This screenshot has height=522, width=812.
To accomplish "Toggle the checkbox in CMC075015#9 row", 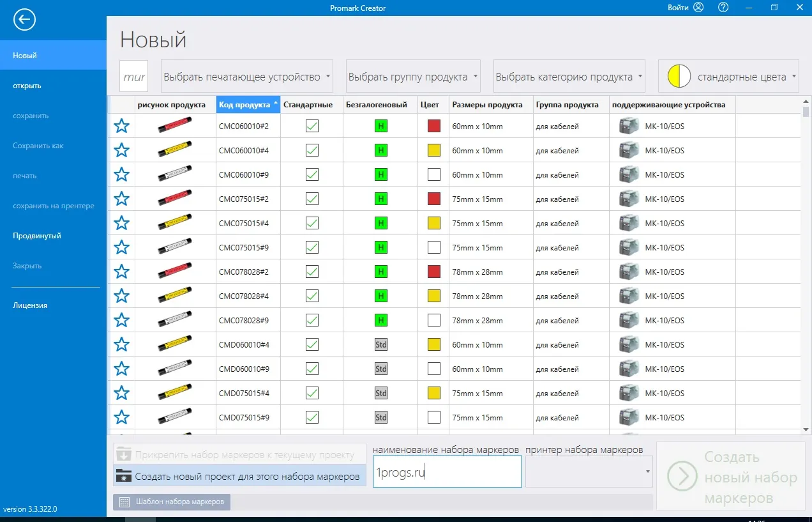I will [312, 247].
